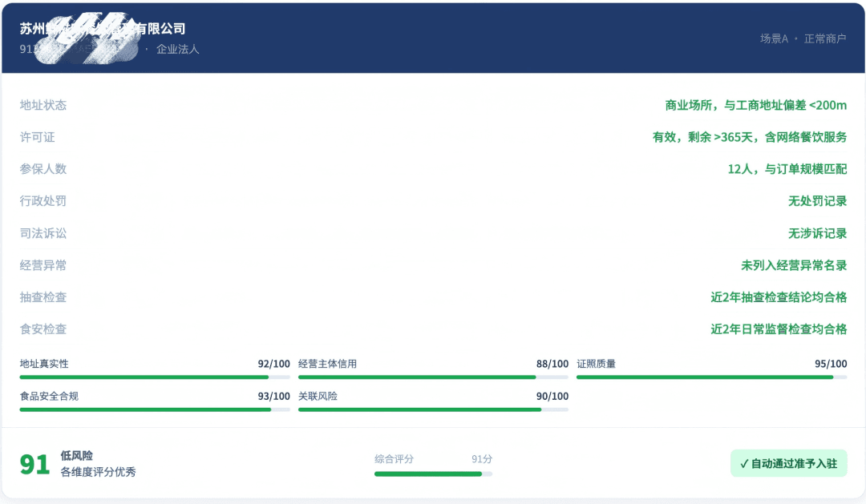Click the 食品安全合规 dimension label
The width and height of the screenshot is (866, 504).
click(x=49, y=396)
